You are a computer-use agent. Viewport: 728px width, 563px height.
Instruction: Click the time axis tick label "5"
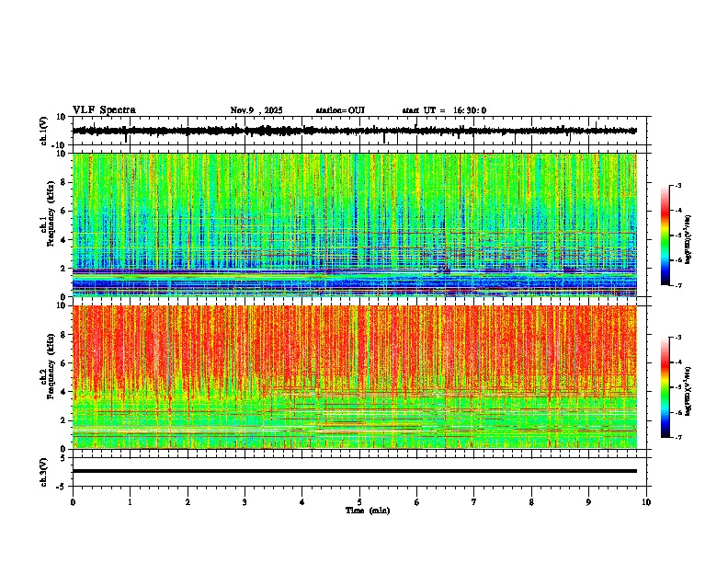pyautogui.click(x=359, y=502)
